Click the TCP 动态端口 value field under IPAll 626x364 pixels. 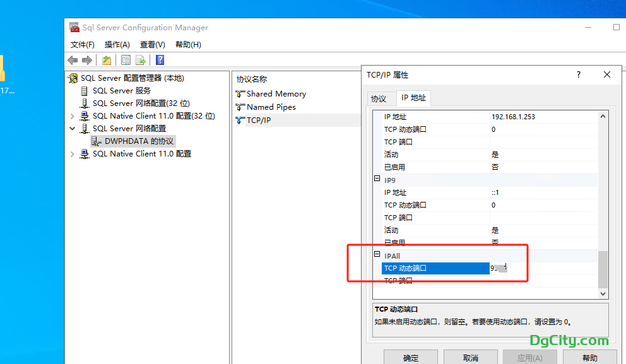click(x=543, y=268)
